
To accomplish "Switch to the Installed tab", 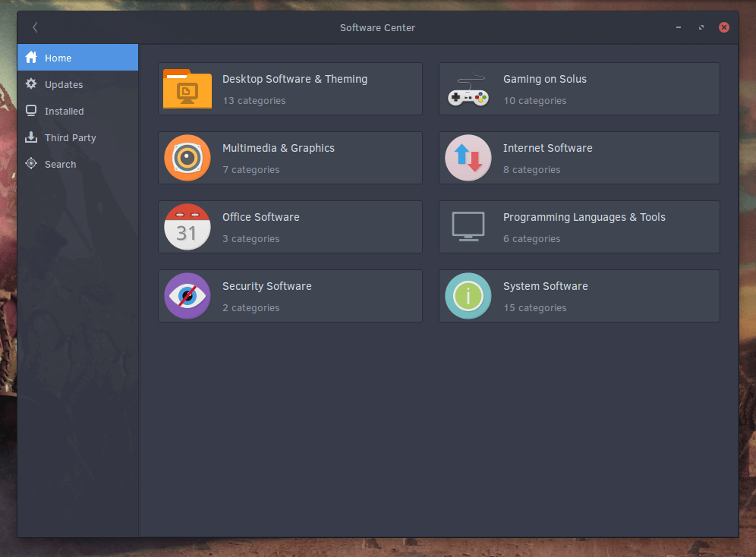I will 64,112.
